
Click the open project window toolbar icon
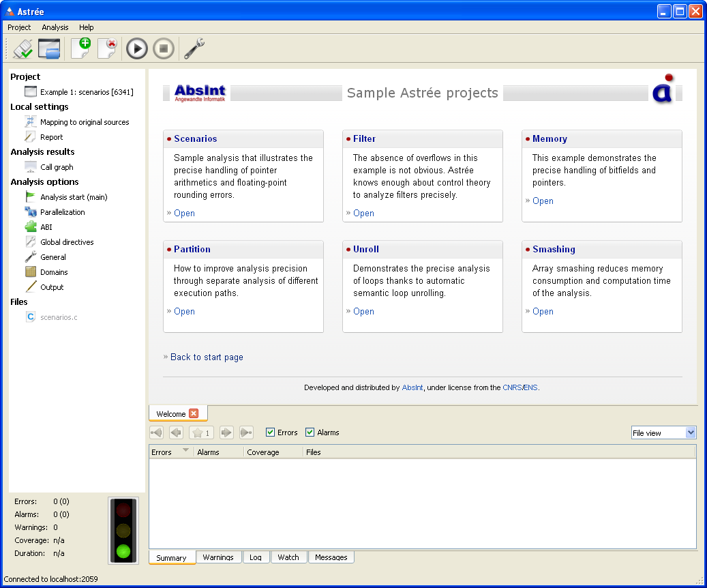(x=49, y=48)
